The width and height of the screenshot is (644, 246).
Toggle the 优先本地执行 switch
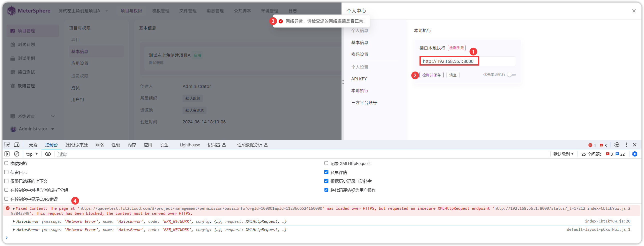pyautogui.click(x=511, y=75)
